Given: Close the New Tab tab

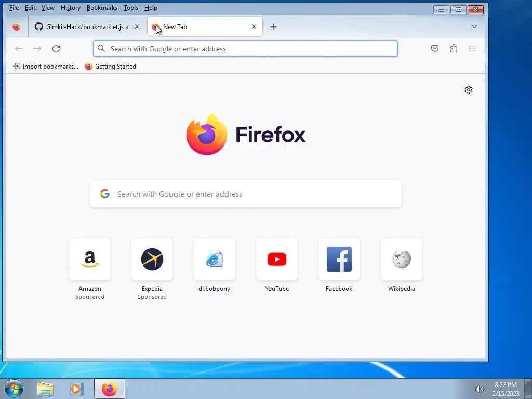Looking at the screenshot, I should 254,26.
